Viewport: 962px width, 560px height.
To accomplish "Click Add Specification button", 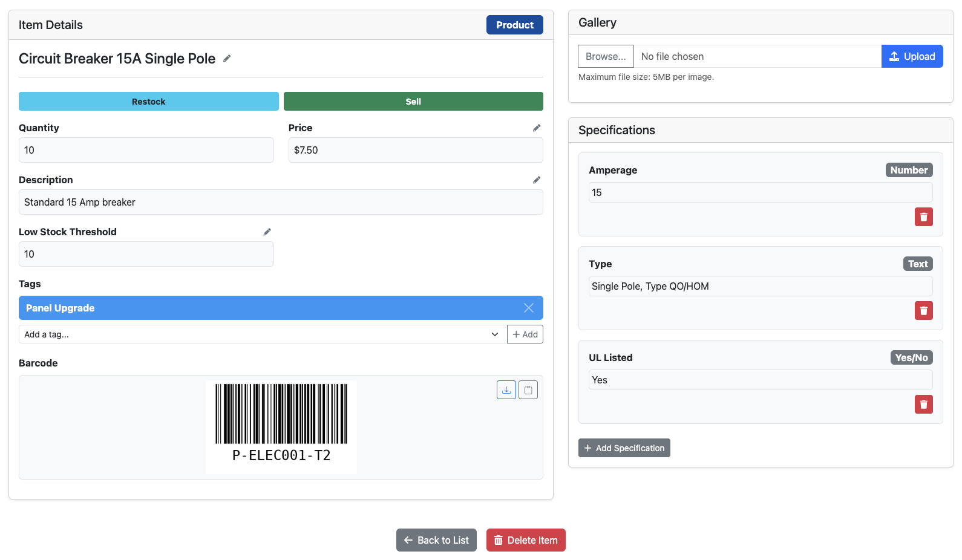I will point(624,448).
